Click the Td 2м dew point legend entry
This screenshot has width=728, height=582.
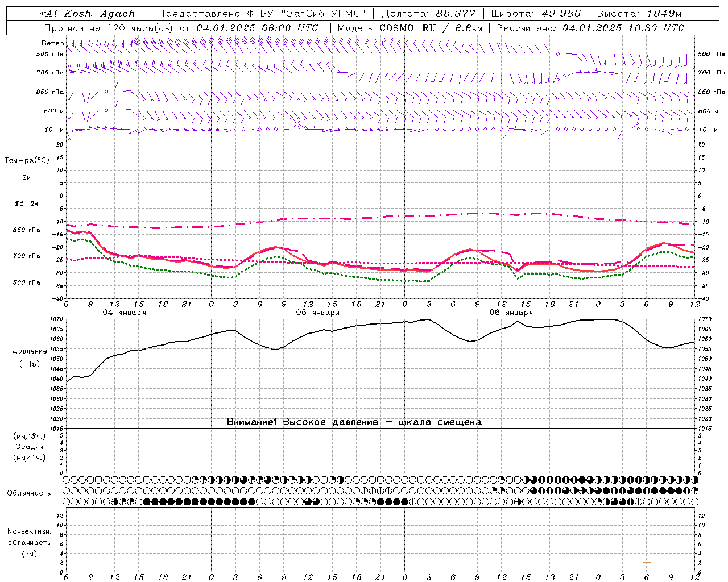click(x=26, y=206)
